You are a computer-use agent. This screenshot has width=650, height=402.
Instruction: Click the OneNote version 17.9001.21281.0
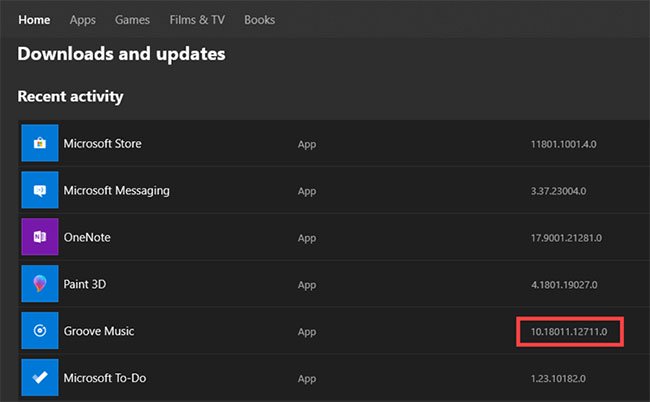click(566, 238)
